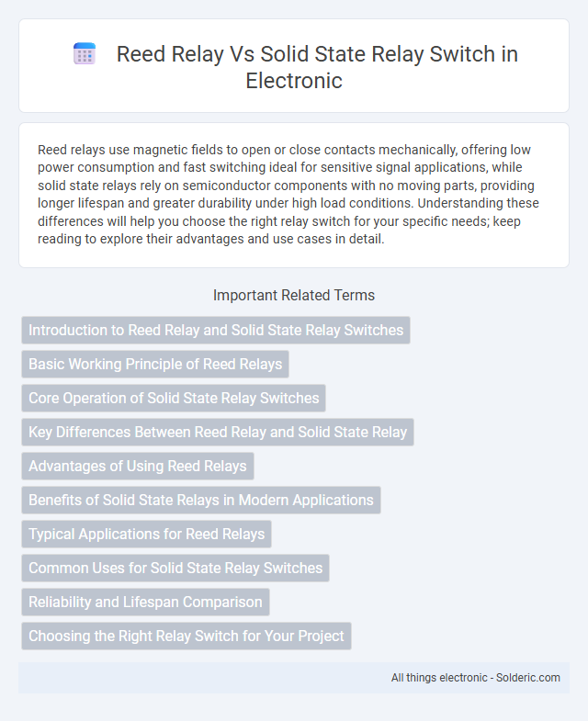
Task: Click the calendar icon beside the title
Action: tap(85, 54)
